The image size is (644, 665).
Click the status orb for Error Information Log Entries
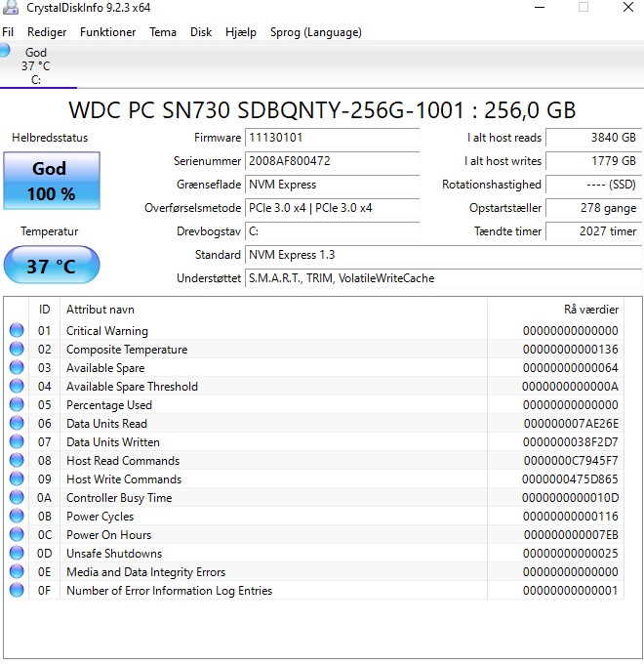[x=17, y=591]
